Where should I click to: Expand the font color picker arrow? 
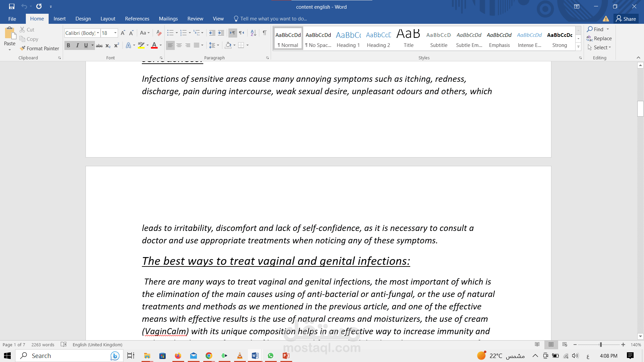pos(161,45)
